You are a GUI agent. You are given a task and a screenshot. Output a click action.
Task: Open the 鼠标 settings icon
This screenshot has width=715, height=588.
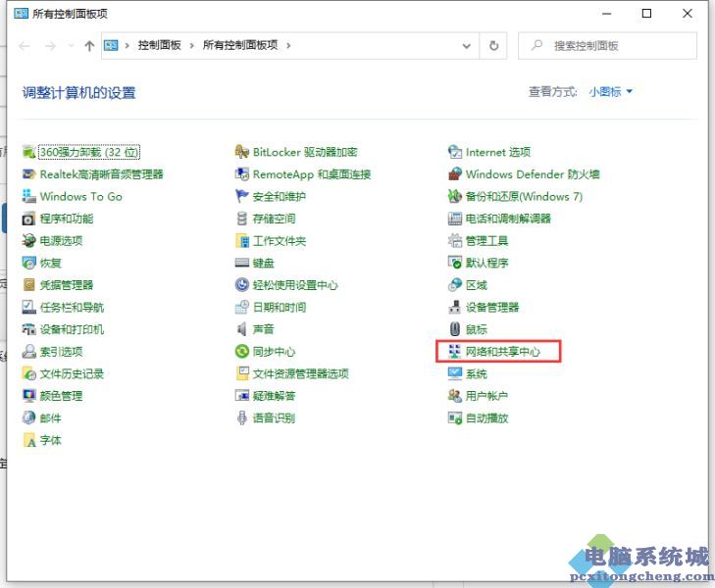pos(454,329)
